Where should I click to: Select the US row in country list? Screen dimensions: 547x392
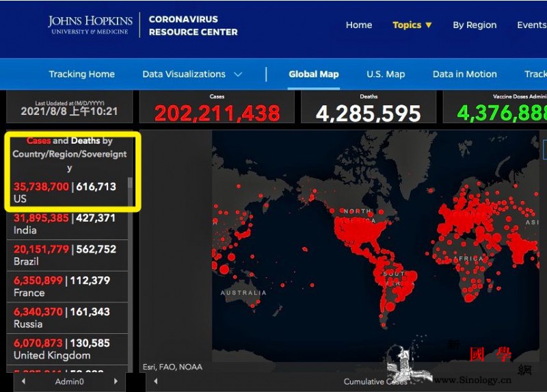point(67,193)
